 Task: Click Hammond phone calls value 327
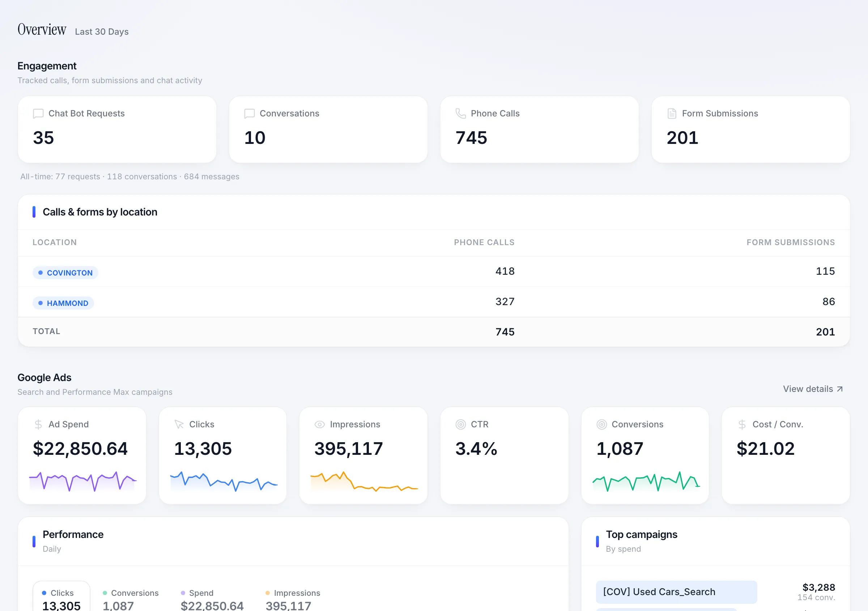(x=505, y=302)
